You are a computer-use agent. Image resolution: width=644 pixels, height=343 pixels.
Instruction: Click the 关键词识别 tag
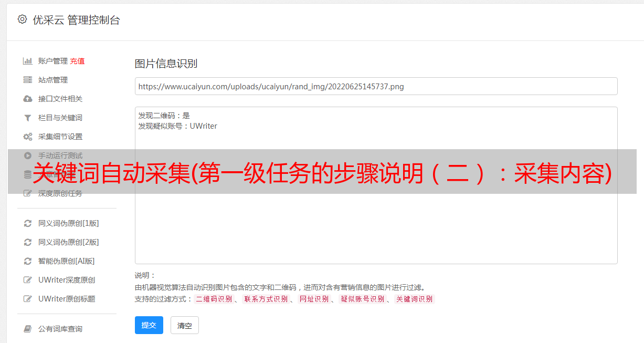(414, 299)
